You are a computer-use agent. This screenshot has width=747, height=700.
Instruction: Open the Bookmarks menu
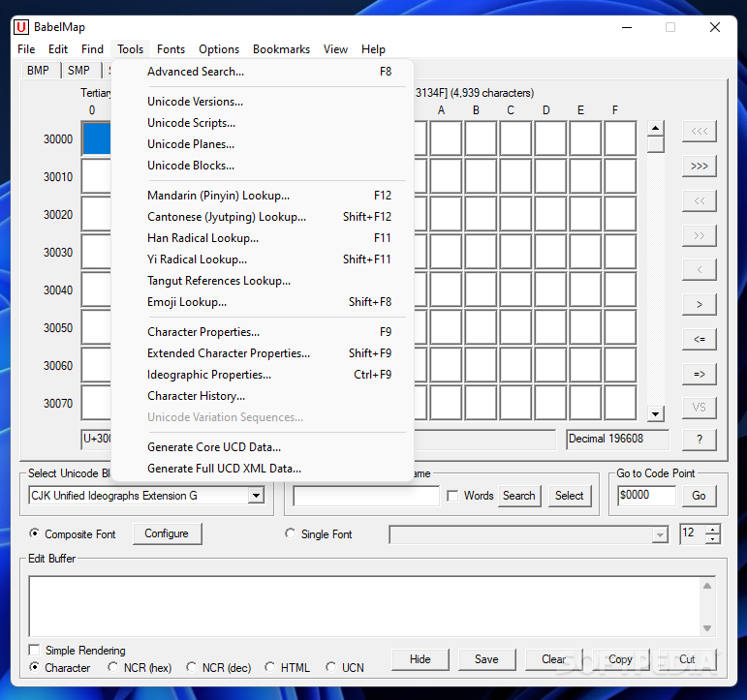[x=282, y=49]
